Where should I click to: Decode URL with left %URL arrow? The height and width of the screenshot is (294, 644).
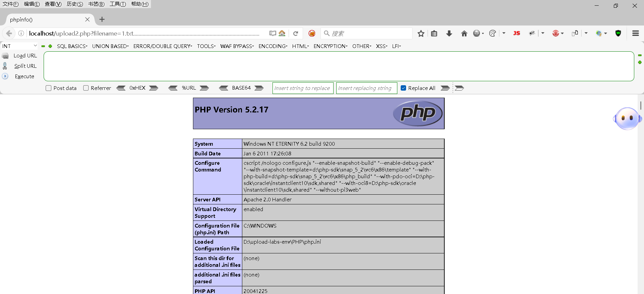point(173,88)
